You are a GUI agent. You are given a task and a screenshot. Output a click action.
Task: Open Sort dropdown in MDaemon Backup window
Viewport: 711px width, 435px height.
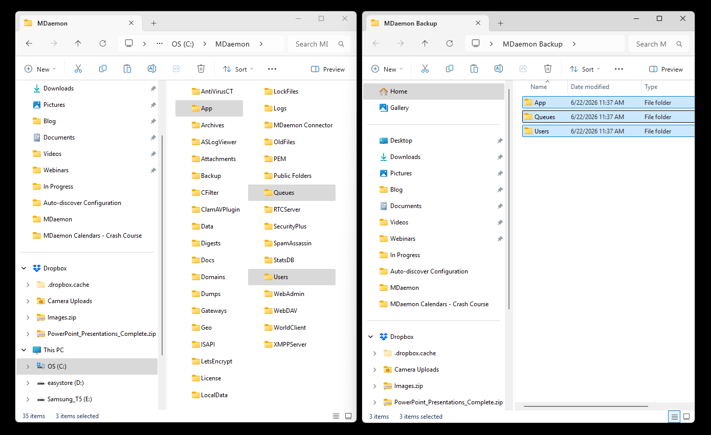585,69
